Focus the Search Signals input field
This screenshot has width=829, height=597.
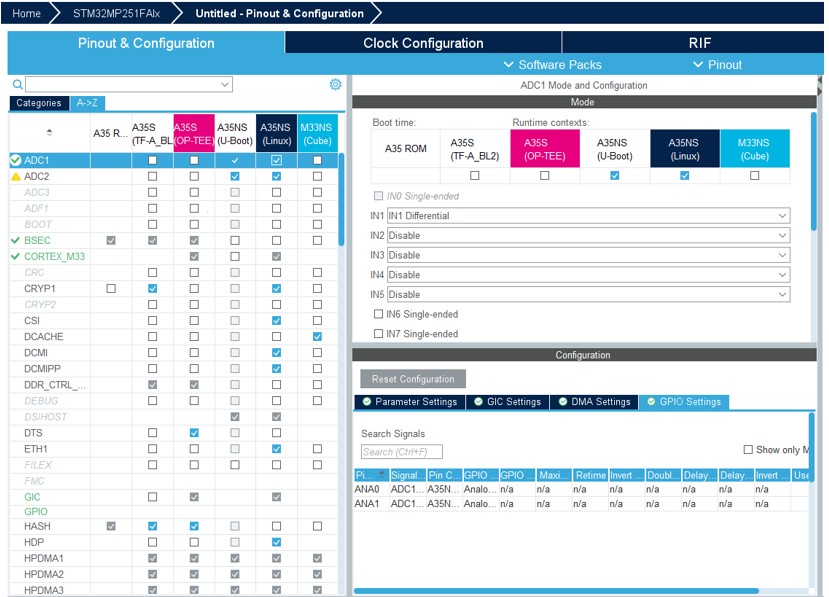(x=402, y=452)
